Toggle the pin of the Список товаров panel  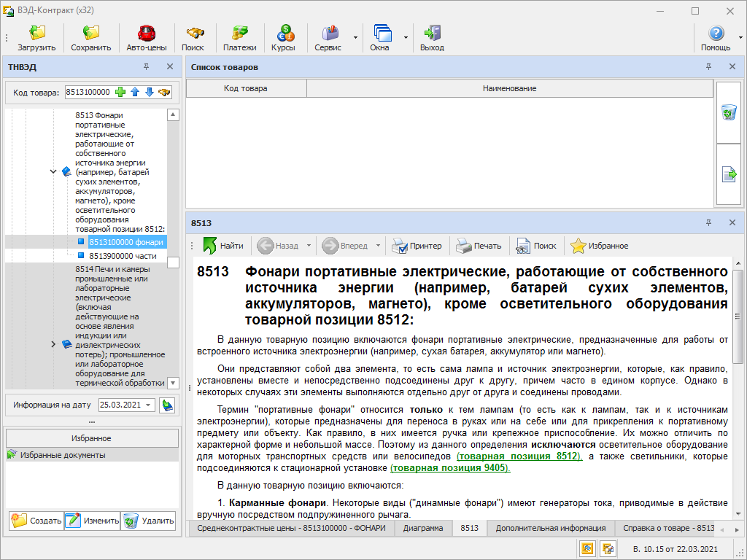pos(709,66)
